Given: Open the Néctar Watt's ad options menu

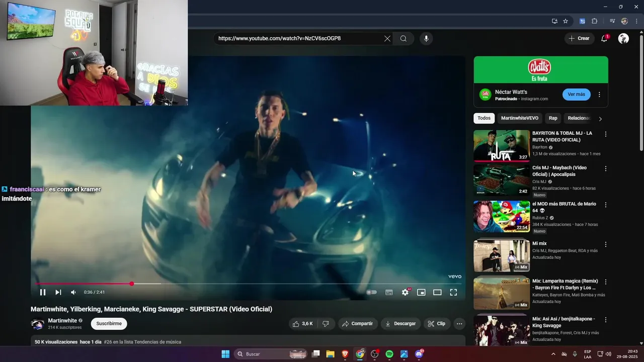Looking at the screenshot, I should click(x=599, y=95).
